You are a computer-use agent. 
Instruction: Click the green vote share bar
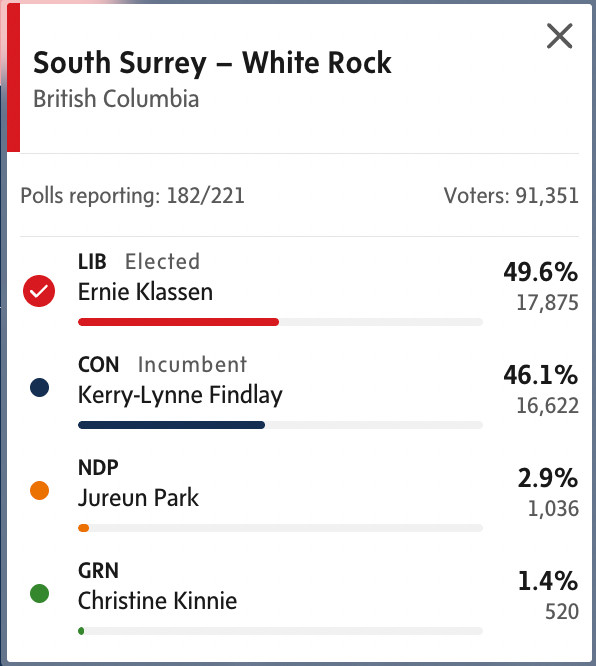click(x=81, y=631)
